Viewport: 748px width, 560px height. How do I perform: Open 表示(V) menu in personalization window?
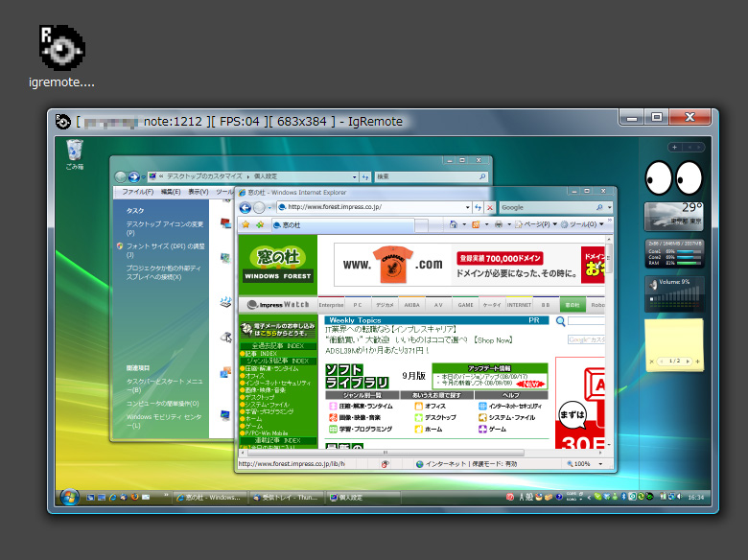click(198, 192)
